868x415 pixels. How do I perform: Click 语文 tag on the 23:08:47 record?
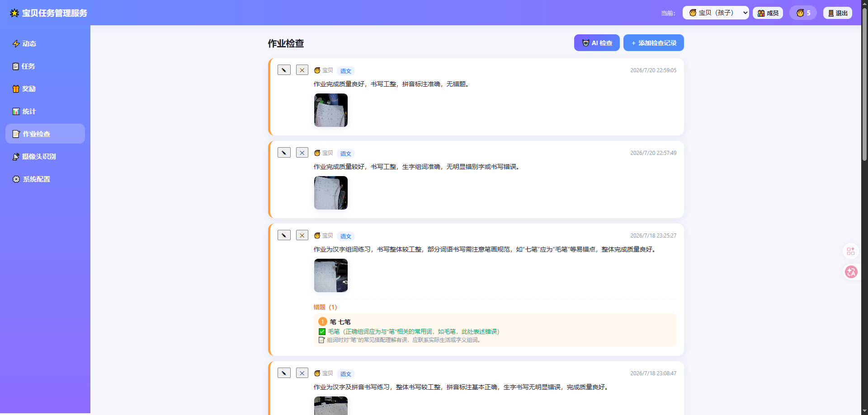[346, 374]
